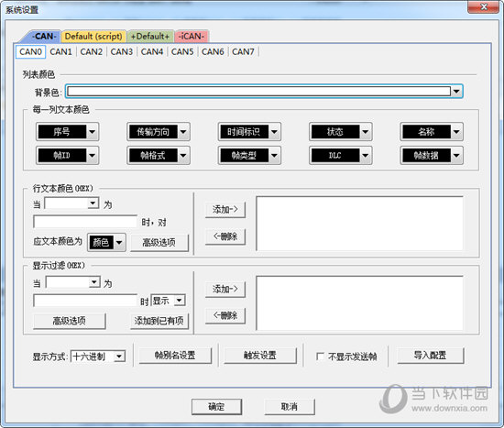
Task: Click the 行文本颜色 rules list box
Action: coord(360,224)
